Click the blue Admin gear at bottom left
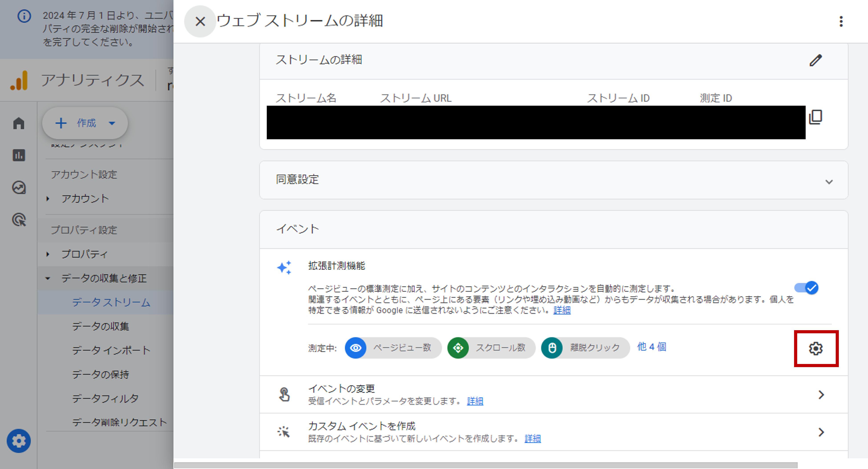 [19, 440]
